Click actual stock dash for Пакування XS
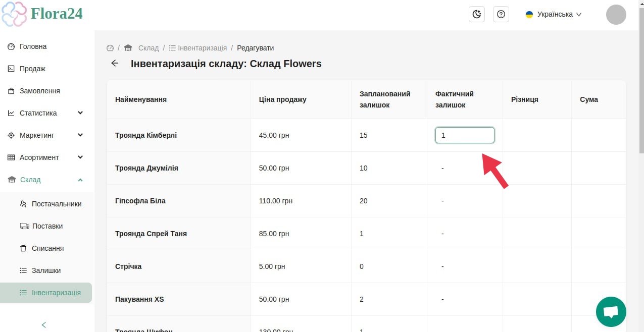 [x=442, y=299]
